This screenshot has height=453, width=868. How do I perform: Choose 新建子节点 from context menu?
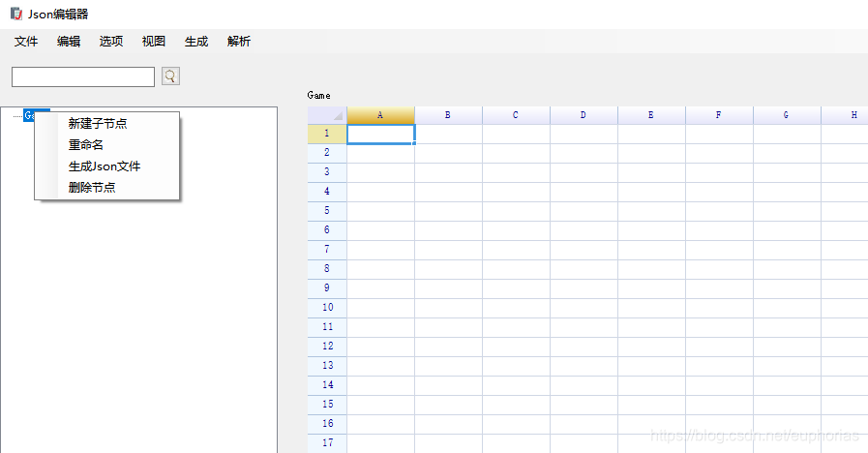click(106, 124)
